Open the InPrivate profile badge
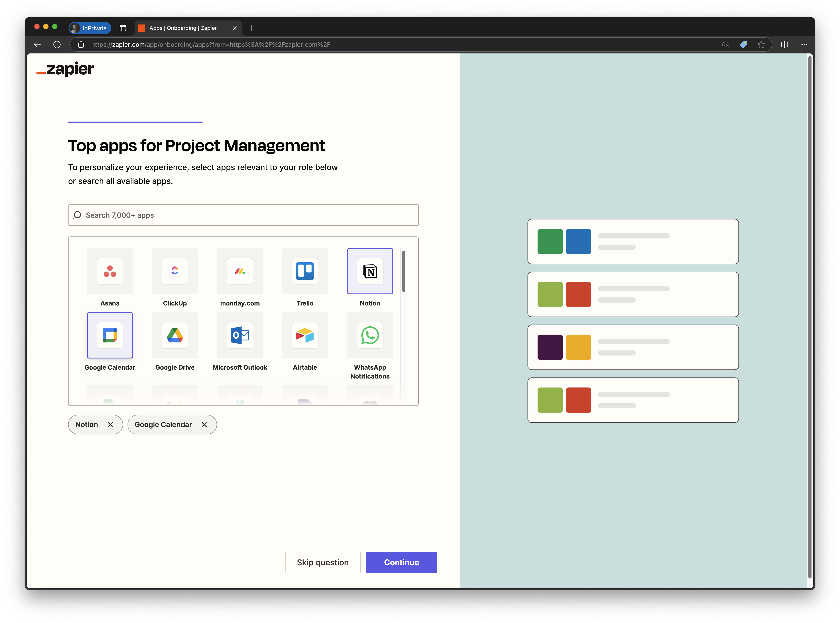840x623 pixels. [90, 28]
